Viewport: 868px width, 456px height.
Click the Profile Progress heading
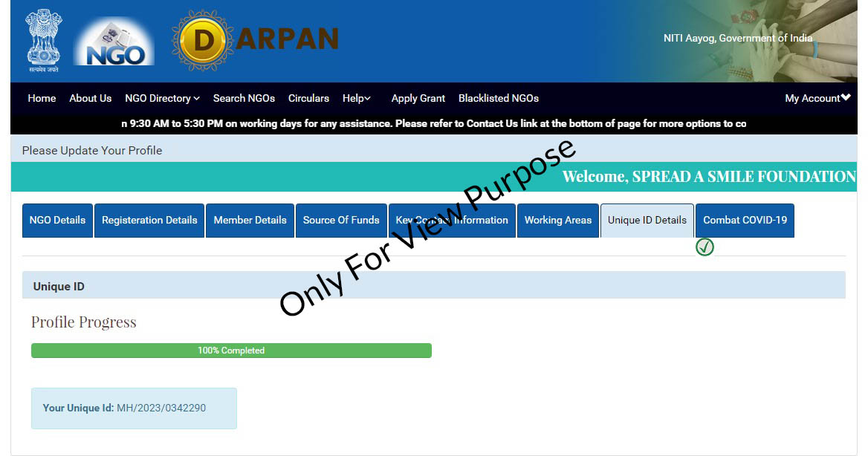pos(83,322)
